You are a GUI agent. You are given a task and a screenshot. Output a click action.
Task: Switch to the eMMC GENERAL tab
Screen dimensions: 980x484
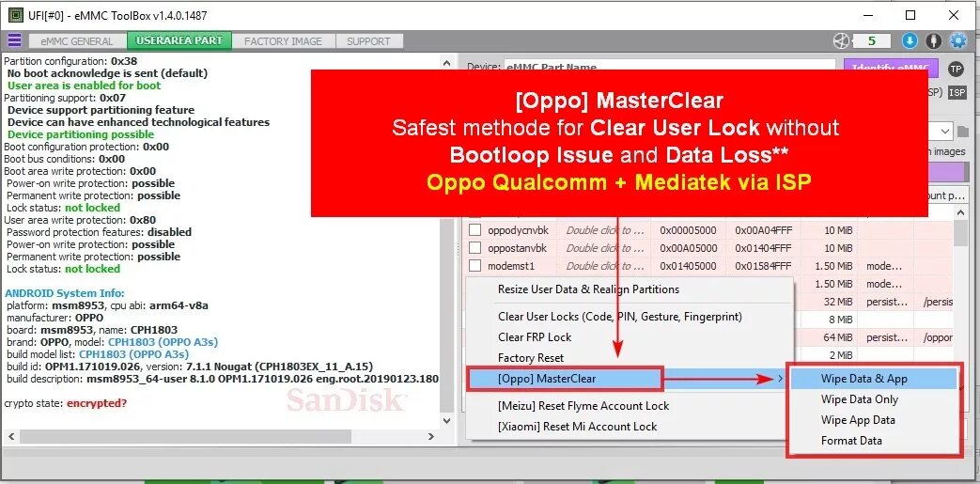(x=77, y=41)
